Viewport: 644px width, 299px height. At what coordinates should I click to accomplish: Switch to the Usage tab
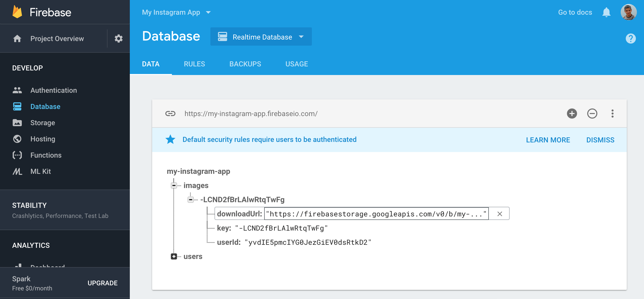(297, 64)
